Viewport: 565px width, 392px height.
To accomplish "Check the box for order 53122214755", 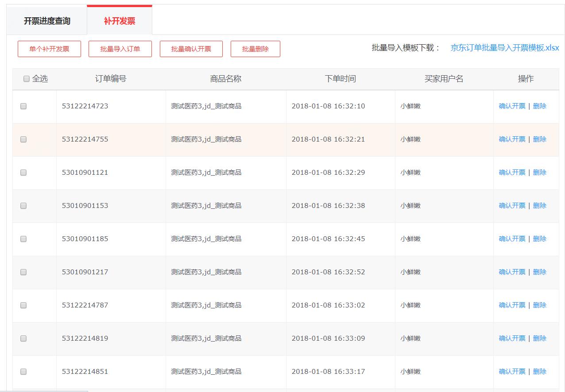I will pyautogui.click(x=23, y=139).
